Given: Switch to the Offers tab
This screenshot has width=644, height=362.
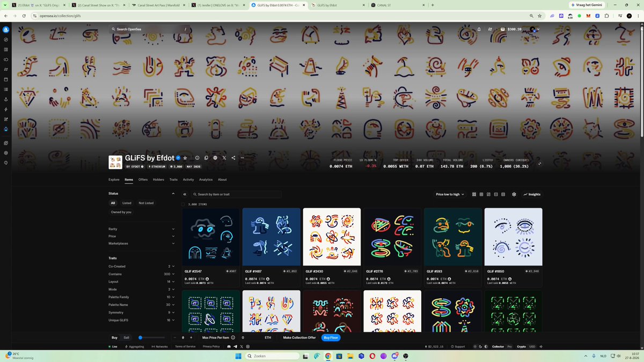Looking at the screenshot, I should coord(143,180).
